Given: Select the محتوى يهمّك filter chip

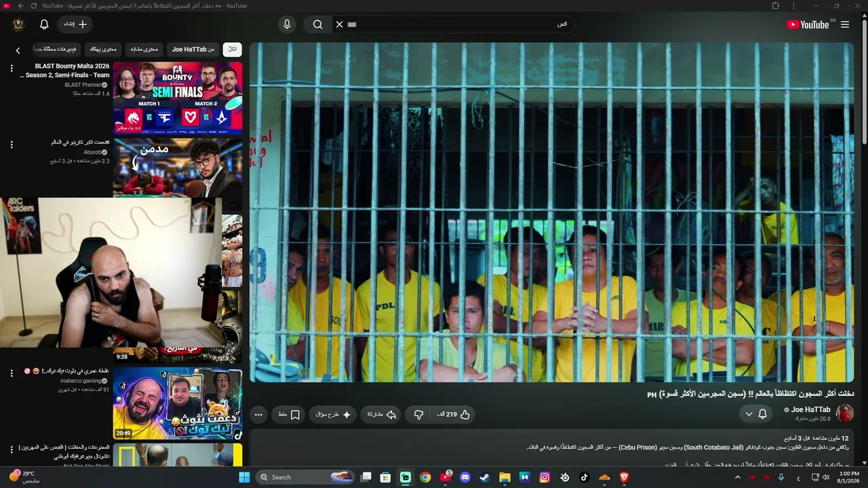Looking at the screenshot, I should [x=103, y=49].
